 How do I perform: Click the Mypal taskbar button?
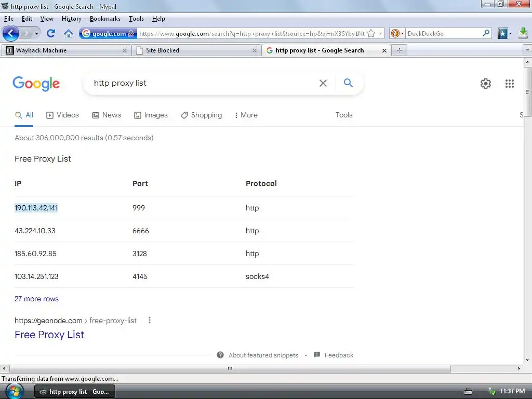(x=75, y=392)
